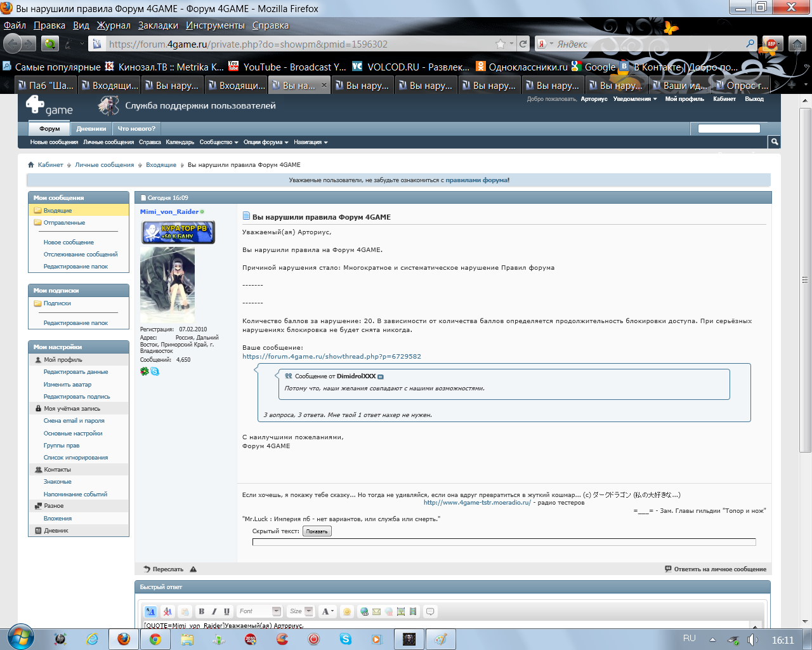Screen dimensions: 812x650
Task: Switch to the Что нового? tab
Action: click(136, 129)
